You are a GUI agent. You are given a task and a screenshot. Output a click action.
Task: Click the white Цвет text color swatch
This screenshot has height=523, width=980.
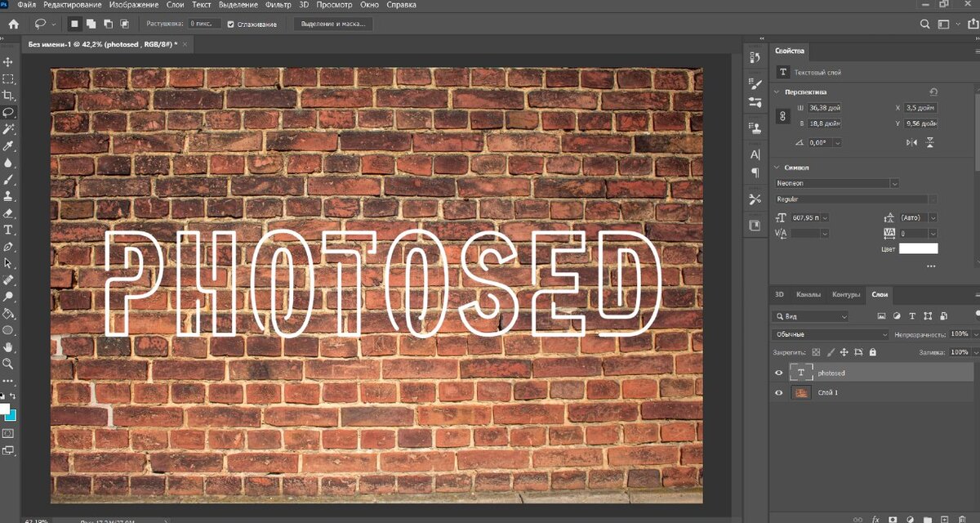(919, 248)
